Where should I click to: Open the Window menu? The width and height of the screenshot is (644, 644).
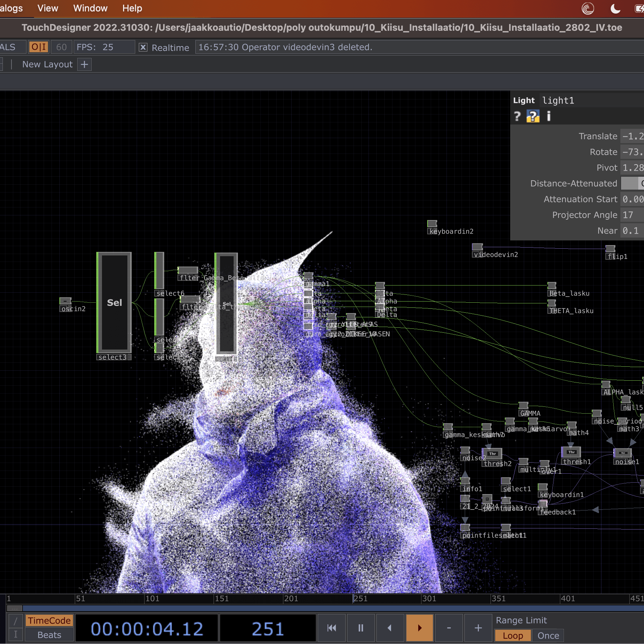point(90,8)
